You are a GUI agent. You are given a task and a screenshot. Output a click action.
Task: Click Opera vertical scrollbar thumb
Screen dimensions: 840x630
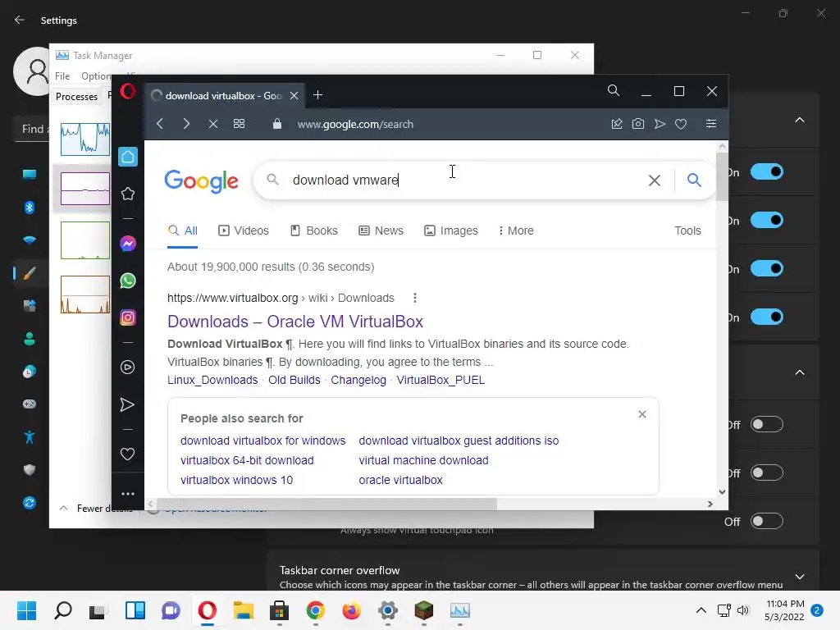(722, 177)
